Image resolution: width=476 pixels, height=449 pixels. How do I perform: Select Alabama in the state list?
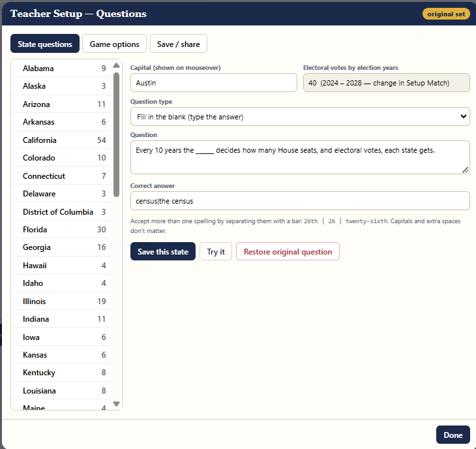point(61,68)
